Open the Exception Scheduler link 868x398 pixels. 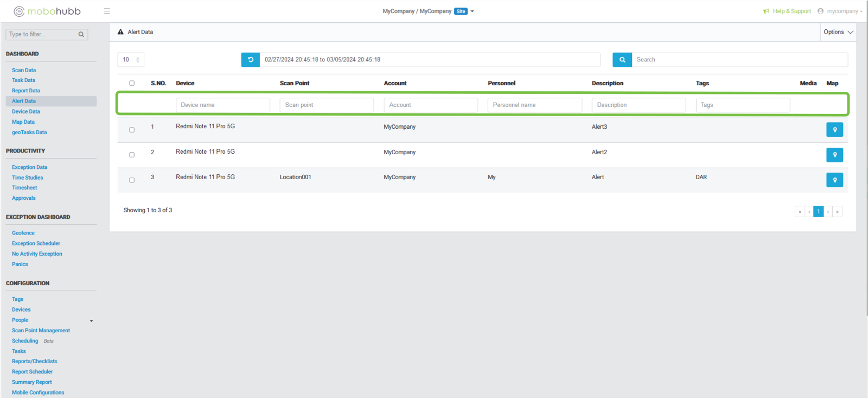36,243
